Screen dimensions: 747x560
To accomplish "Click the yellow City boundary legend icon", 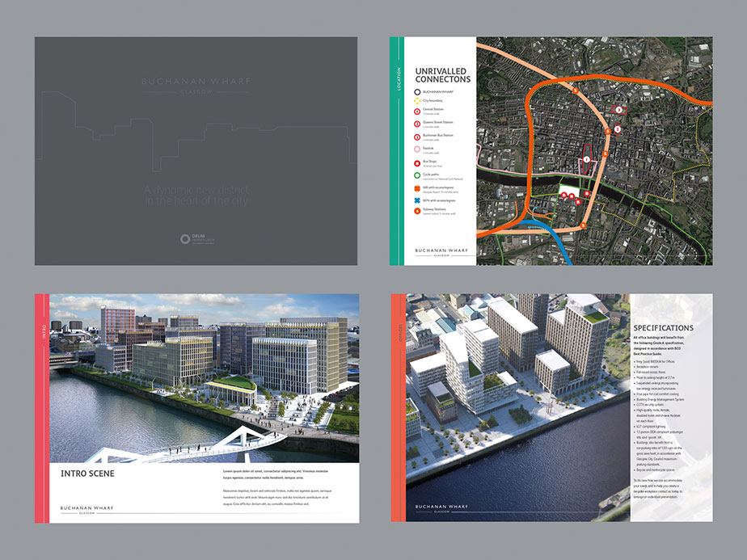I will (x=417, y=100).
